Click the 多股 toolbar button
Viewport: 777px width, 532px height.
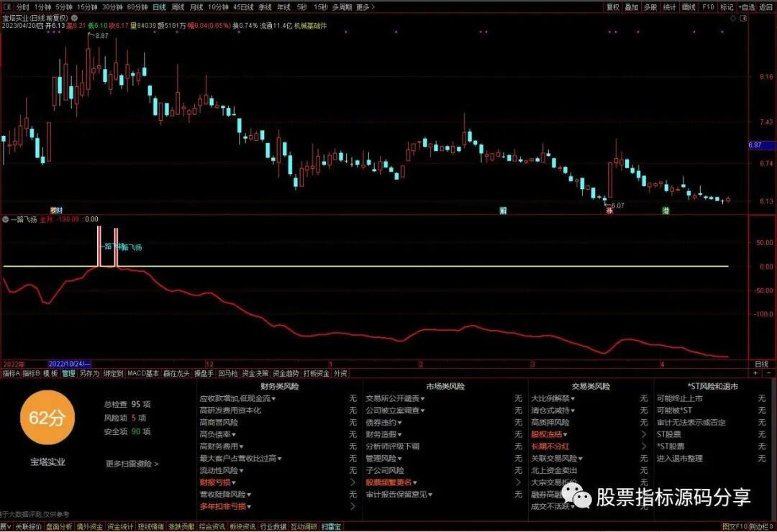(650, 7)
